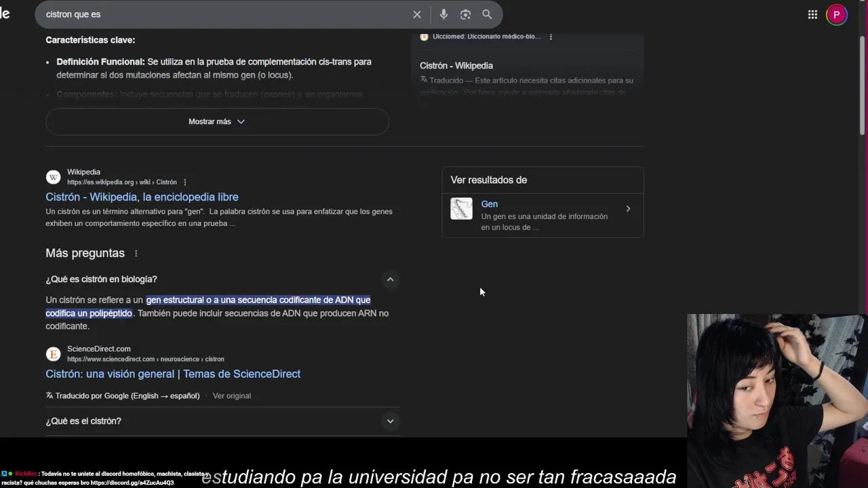Click the ScienceDirect URL breadcrumb text
868x488 pixels.
[146, 359]
